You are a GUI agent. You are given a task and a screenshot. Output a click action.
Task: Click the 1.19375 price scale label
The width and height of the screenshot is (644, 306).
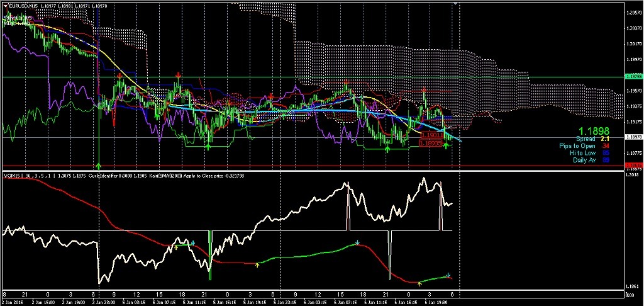[x=633, y=106]
